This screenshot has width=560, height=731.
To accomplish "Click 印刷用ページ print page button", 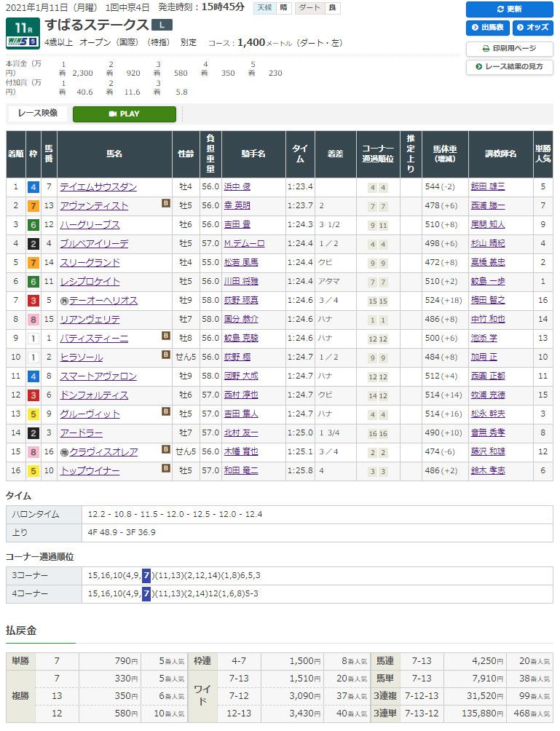I will pyautogui.click(x=509, y=48).
